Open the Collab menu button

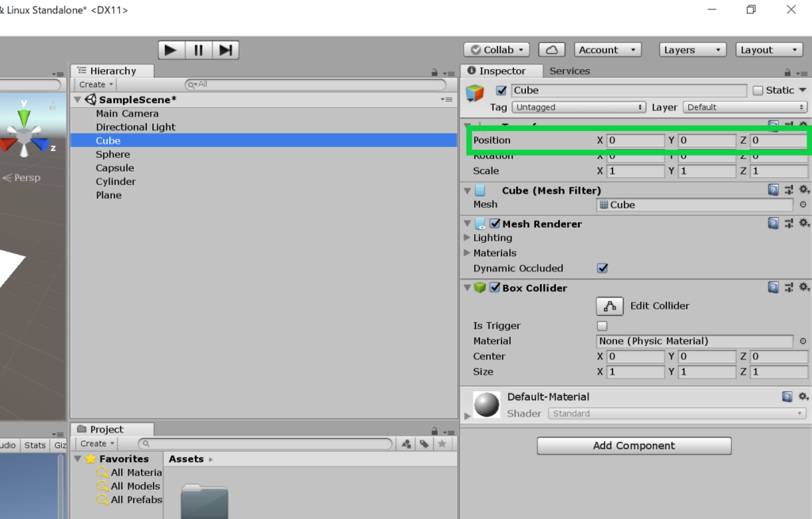tap(496, 50)
